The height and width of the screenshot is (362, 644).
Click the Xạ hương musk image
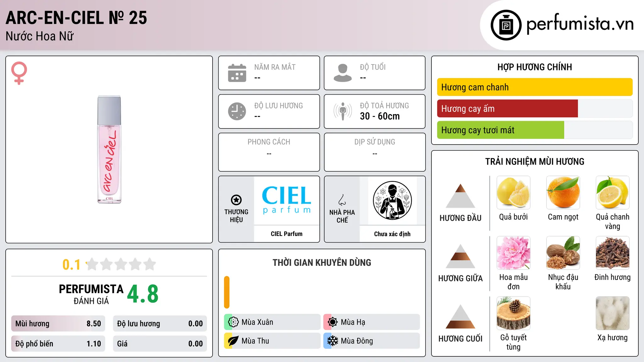(x=613, y=313)
